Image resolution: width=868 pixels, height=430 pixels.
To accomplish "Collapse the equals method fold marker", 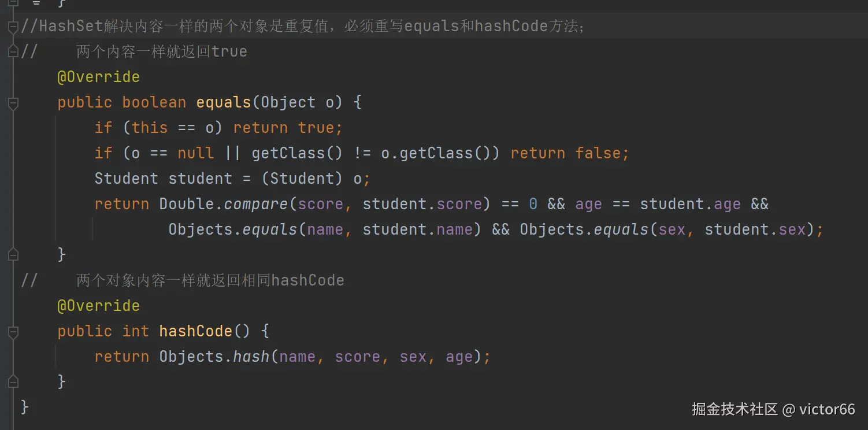I will click(13, 103).
